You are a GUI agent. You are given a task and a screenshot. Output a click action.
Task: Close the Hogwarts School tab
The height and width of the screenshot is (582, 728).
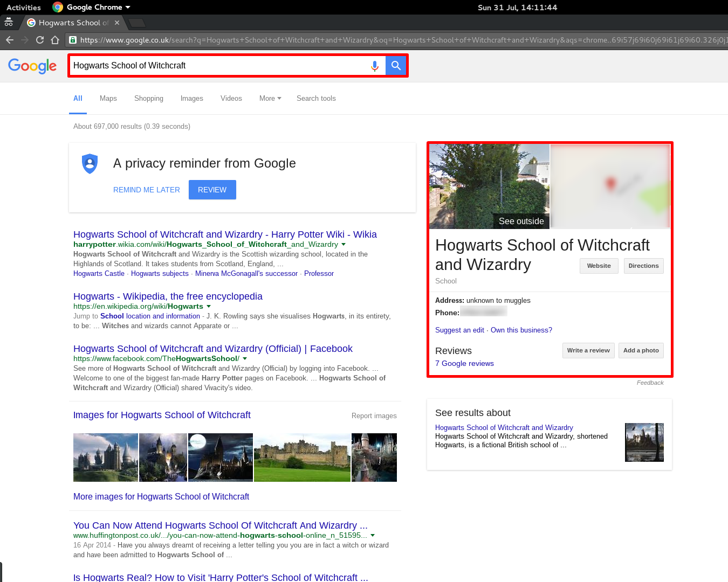(x=117, y=23)
